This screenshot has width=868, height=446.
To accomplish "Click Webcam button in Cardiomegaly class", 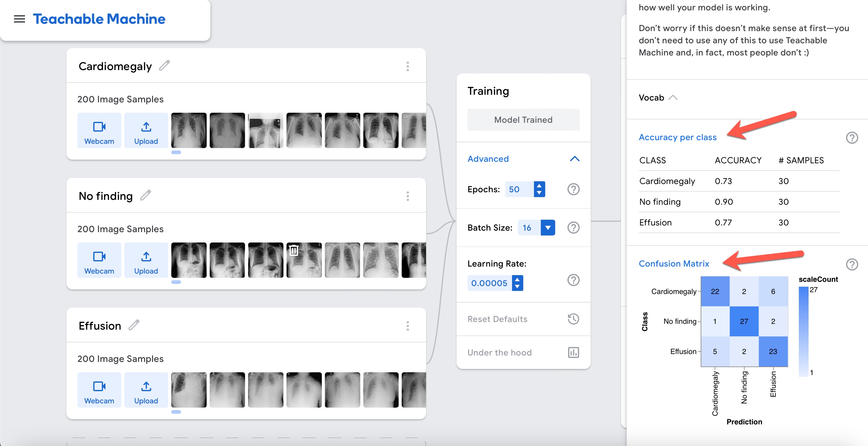I will [99, 131].
